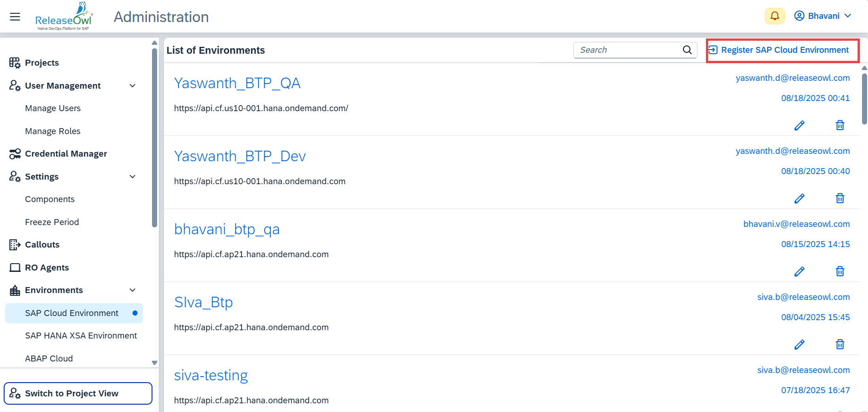Edit the Yaswanth_BTP_Dev environment
Screen dimensions: 868x412
pos(800,198)
